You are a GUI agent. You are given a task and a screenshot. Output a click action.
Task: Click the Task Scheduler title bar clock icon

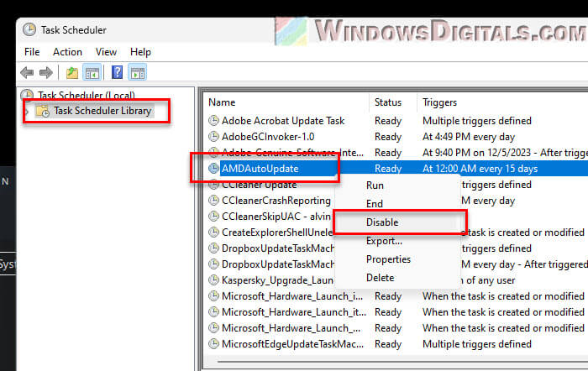coord(29,29)
